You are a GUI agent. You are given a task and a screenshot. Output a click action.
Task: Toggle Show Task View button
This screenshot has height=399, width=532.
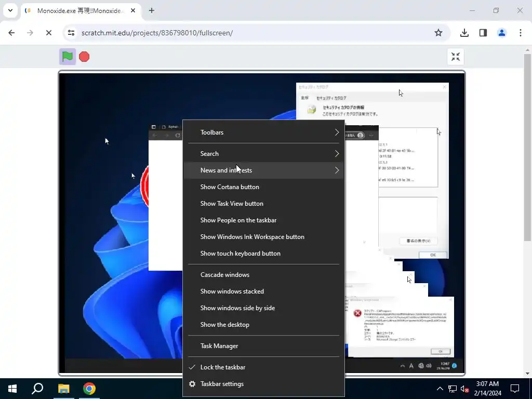263,204
